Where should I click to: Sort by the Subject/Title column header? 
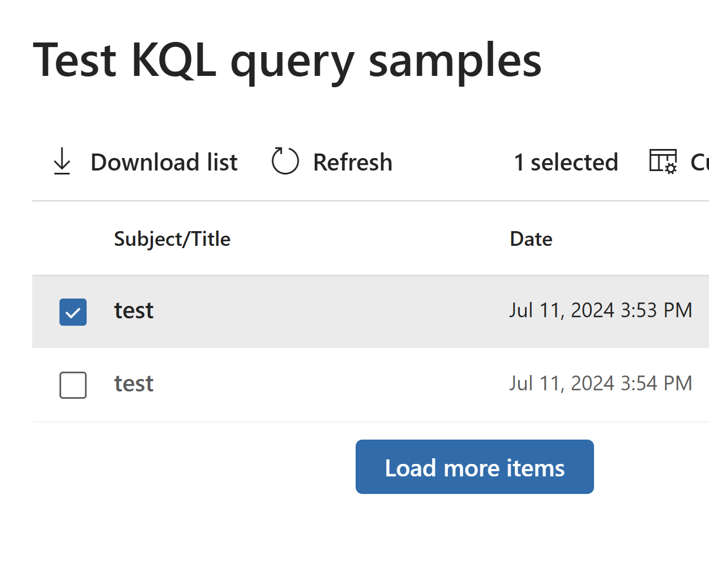(172, 239)
